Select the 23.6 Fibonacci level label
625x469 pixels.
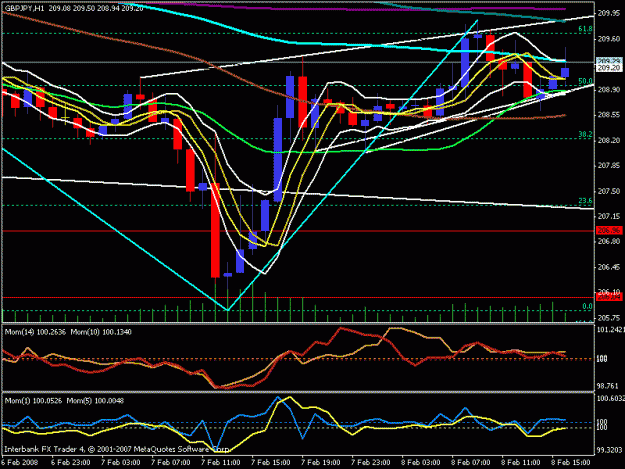[x=585, y=201]
